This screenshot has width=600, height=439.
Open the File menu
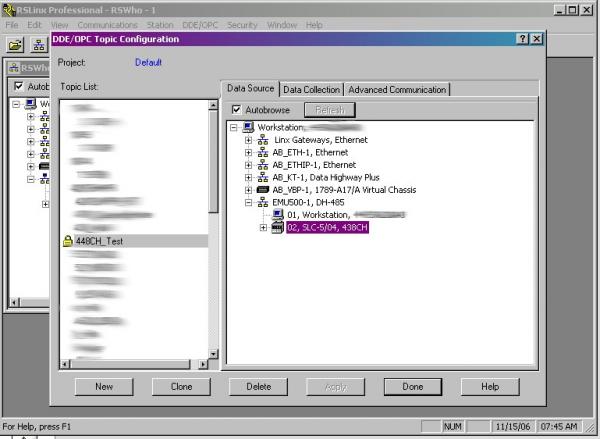12,25
